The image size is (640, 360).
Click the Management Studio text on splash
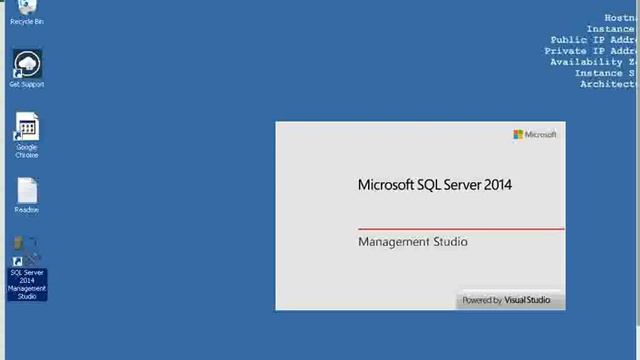click(413, 242)
